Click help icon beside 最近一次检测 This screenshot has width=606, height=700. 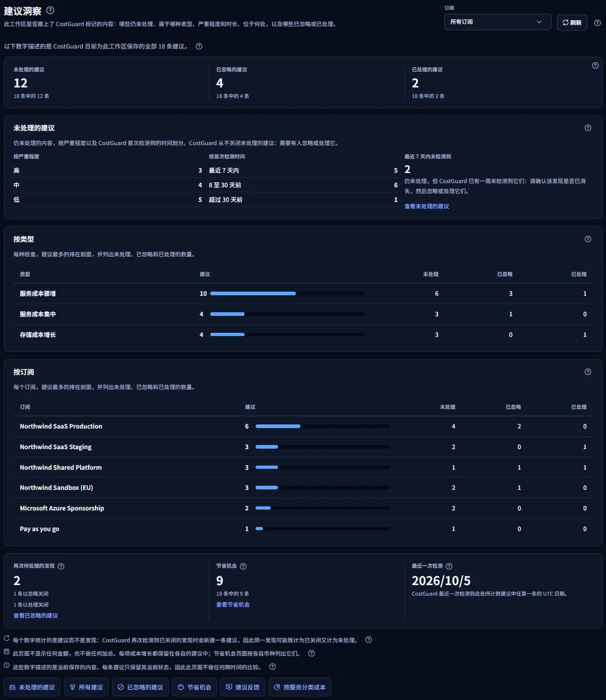click(x=449, y=566)
